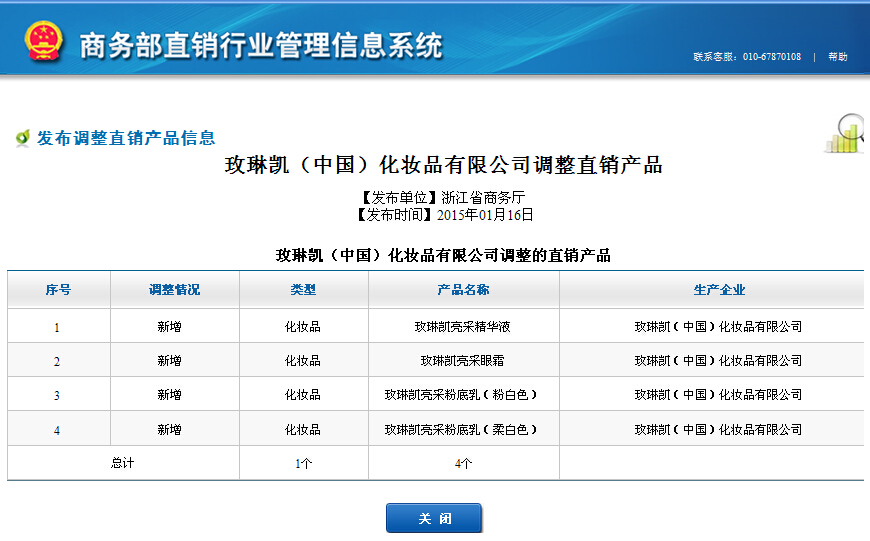Select product 玫琳凯亮采粉底乳（柔白色）
This screenshot has width=870, height=541.
click(463, 430)
